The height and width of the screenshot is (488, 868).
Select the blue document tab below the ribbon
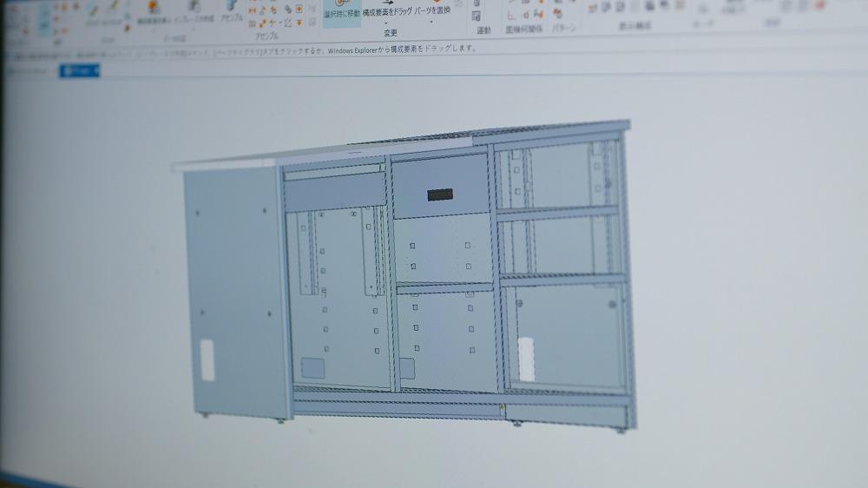point(80,70)
